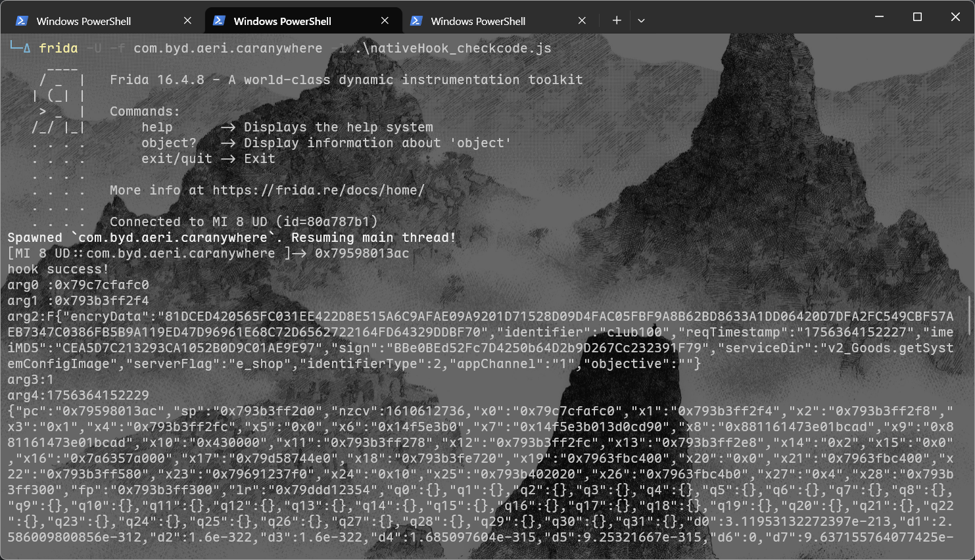Close the third PowerShell tab

582,20
